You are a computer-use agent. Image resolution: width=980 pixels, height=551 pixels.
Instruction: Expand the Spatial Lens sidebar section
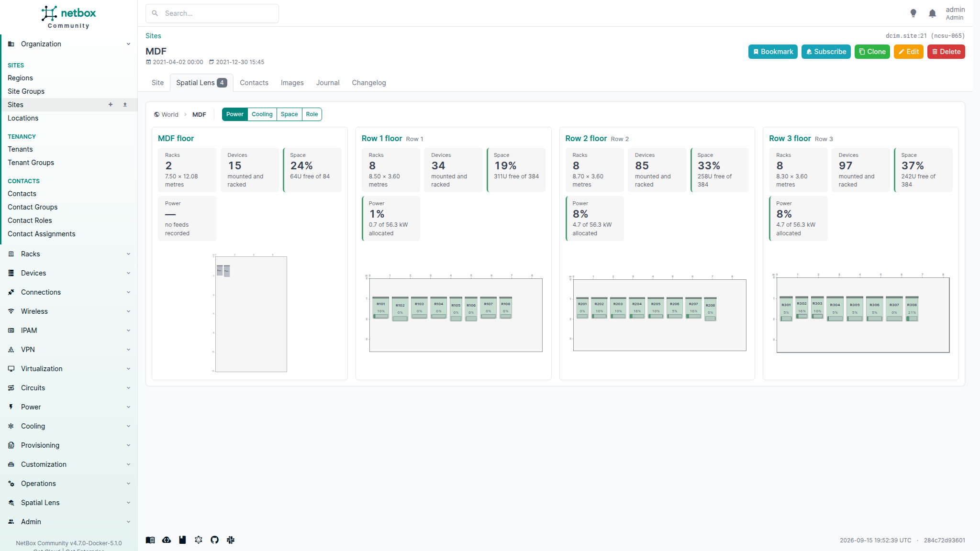tap(69, 503)
